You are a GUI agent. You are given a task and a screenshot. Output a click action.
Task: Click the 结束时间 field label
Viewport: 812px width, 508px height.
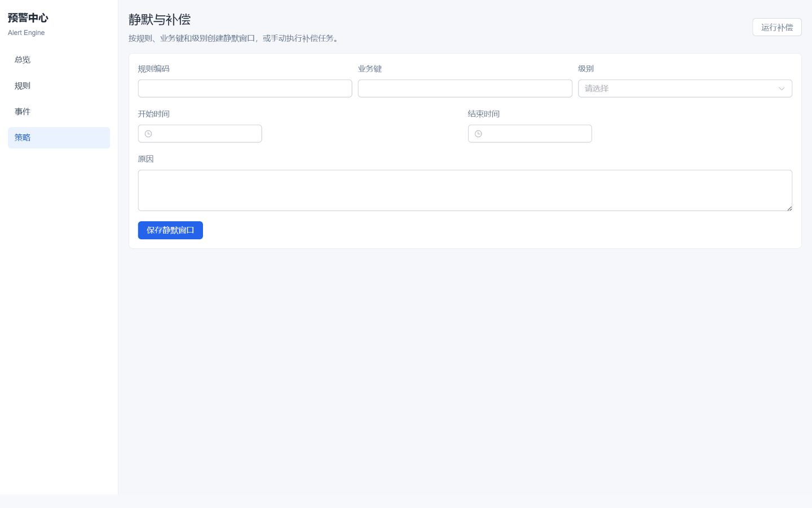click(484, 114)
